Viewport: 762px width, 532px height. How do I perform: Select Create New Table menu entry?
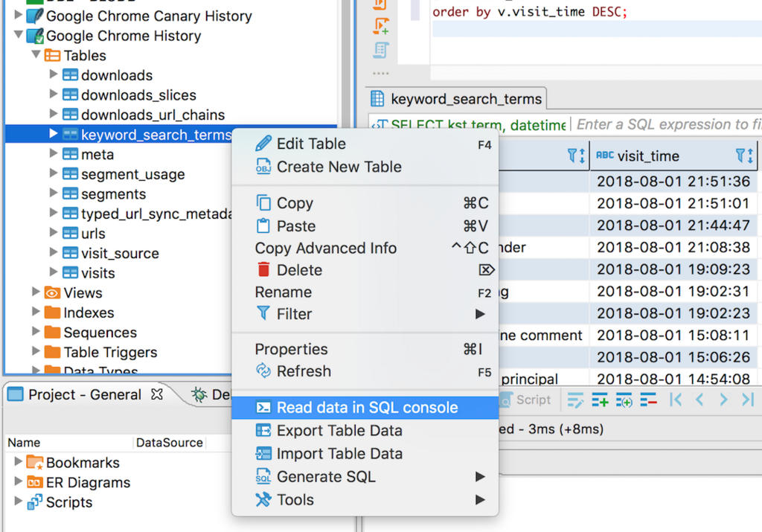pos(365,167)
